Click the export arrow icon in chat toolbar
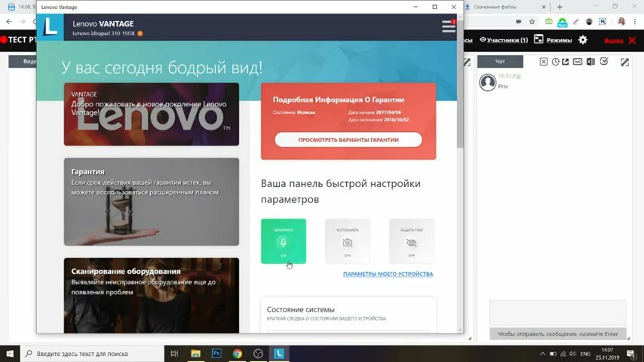The width and height of the screenshot is (644, 362). [566, 62]
